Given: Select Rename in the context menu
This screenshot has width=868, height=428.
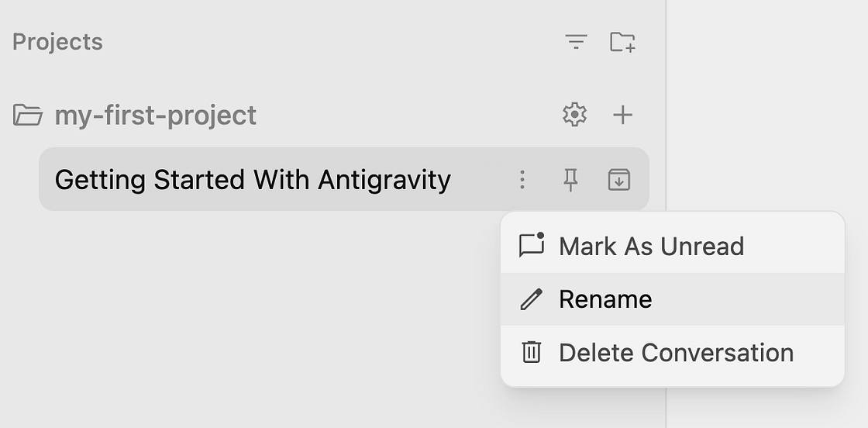Looking at the screenshot, I should 673,299.
